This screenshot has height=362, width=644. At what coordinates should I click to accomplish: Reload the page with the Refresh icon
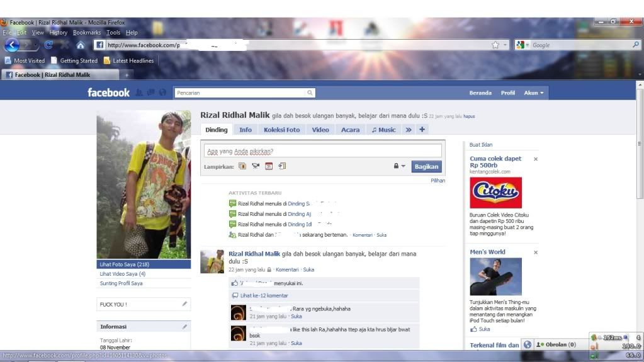pyautogui.click(x=48, y=45)
